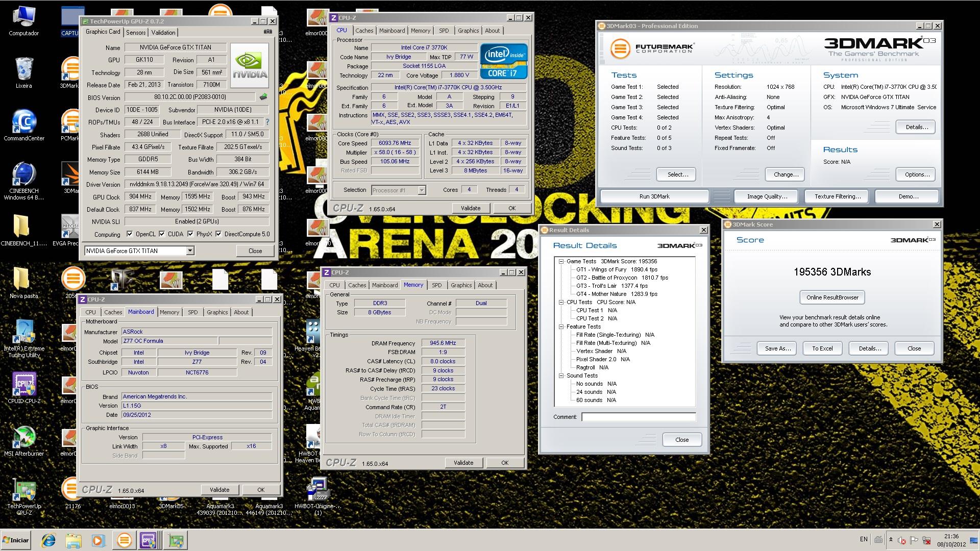Click Validate in the CPU-Z memory window
Screen dimensions: 980x551
[463, 463]
